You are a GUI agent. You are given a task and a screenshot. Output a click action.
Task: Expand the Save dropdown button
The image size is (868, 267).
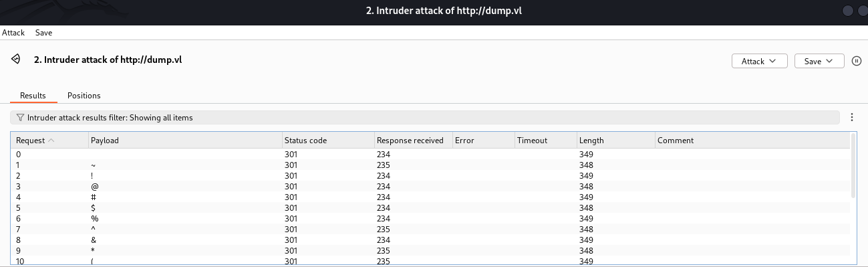coord(819,61)
